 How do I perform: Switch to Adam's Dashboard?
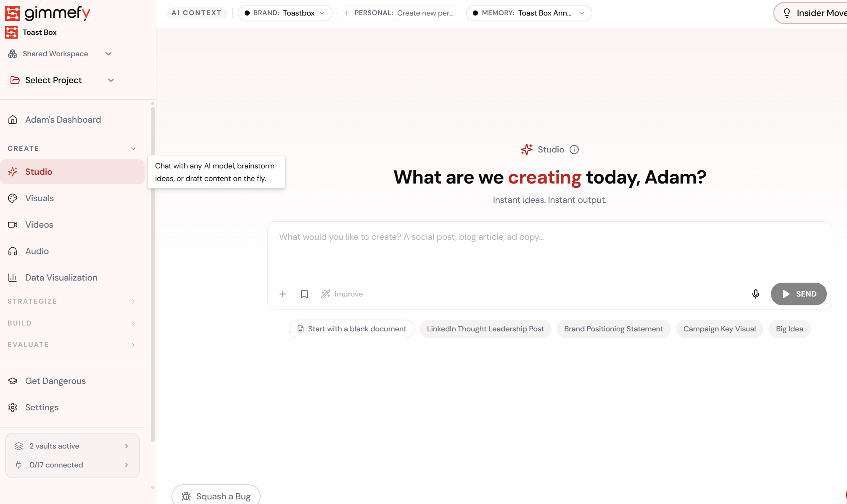pyautogui.click(x=63, y=120)
